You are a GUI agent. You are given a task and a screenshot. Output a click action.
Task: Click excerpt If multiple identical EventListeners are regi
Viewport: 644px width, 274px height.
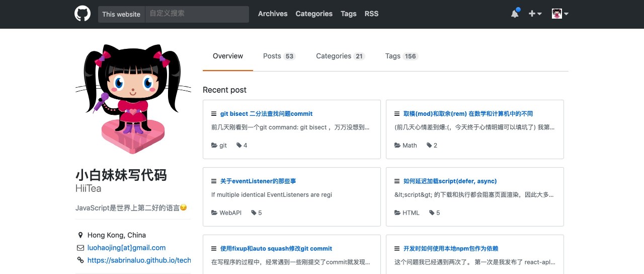(x=272, y=195)
